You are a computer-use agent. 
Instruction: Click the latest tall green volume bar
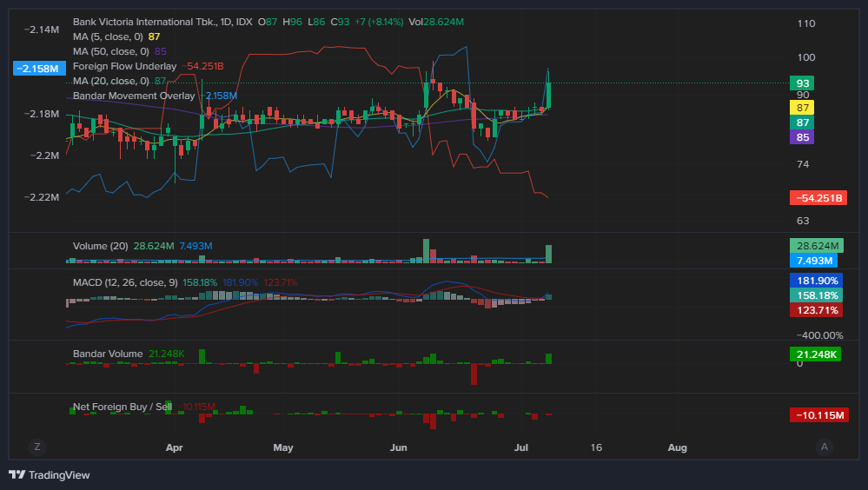[x=548, y=255]
